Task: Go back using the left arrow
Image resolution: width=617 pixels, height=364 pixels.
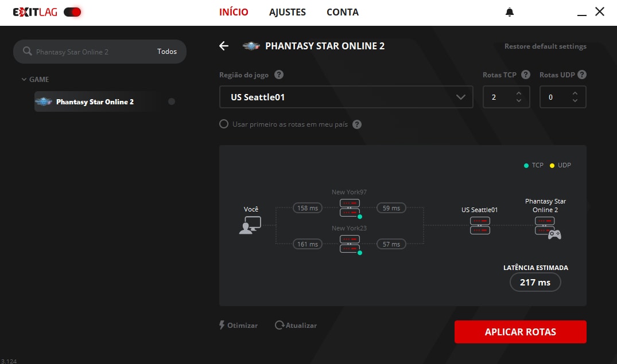Action: [x=224, y=46]
